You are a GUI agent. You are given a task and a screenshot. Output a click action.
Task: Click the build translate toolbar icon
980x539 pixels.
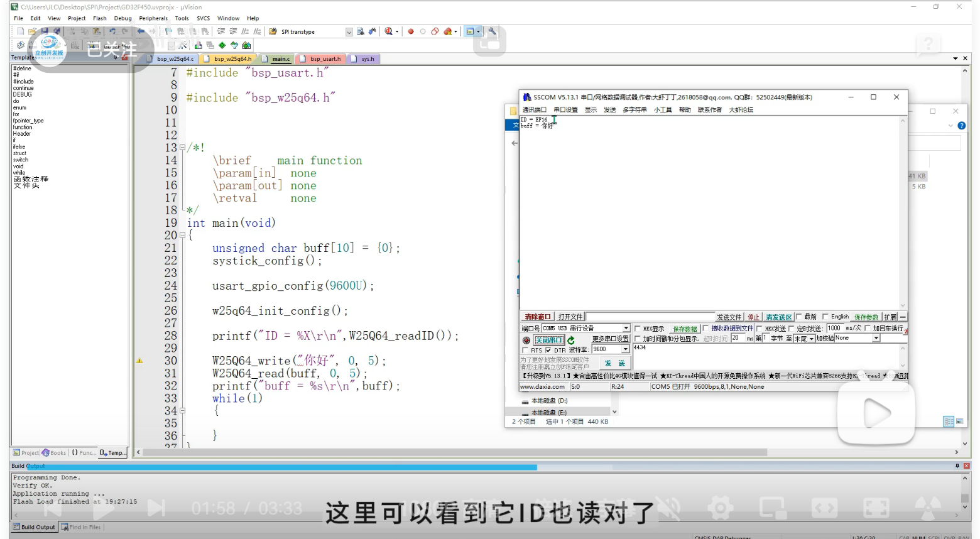click(x=20, y=45)
